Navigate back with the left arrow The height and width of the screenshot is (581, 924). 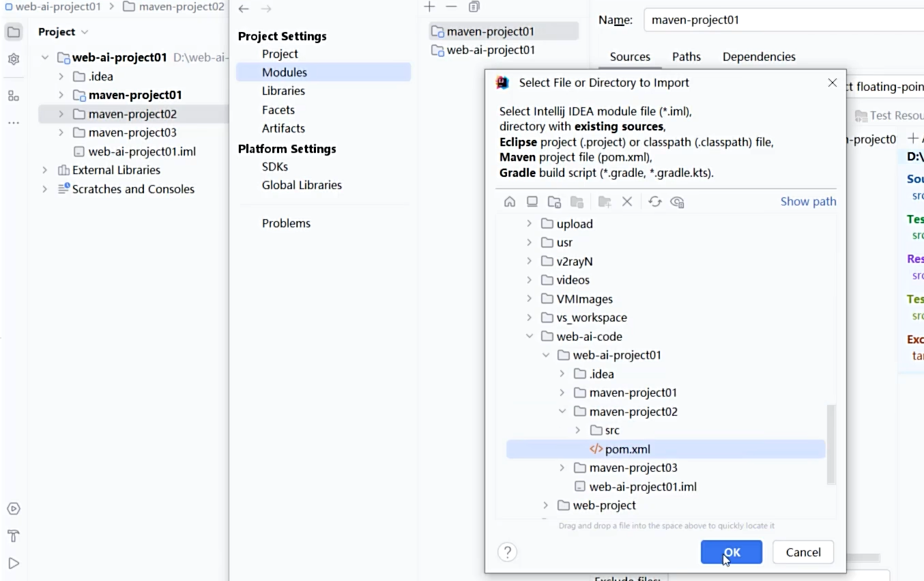(244, 9)
